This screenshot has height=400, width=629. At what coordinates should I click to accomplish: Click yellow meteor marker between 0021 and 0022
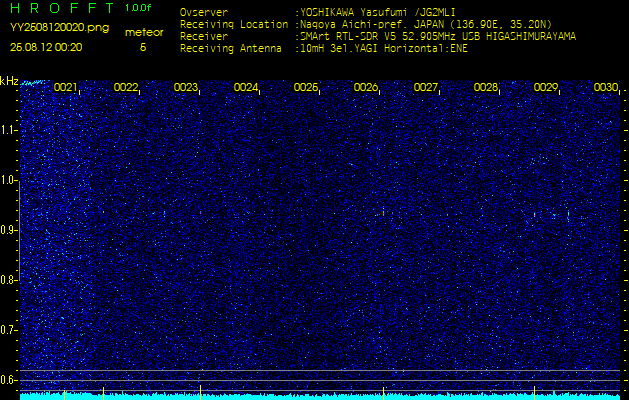tap(103, 393)
